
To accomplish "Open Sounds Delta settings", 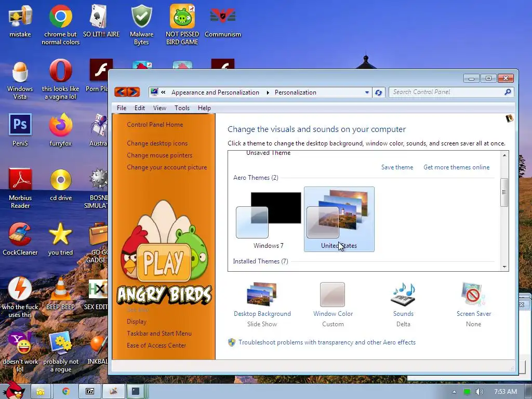I will click(x=403, y=304).
